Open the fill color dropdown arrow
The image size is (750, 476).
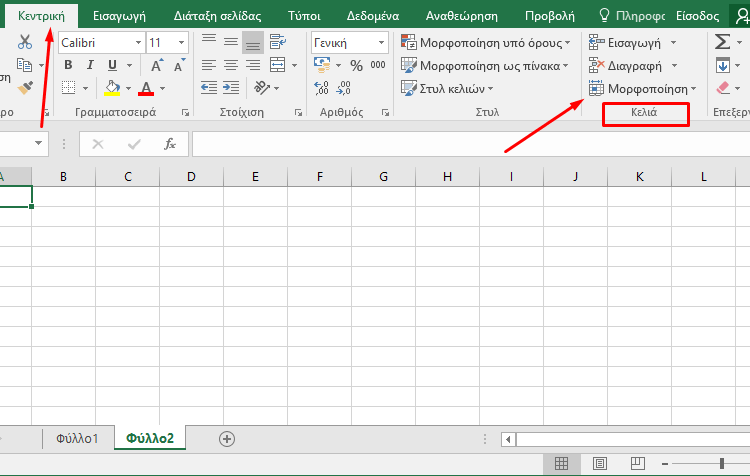pyautogui.click(x=128, y=88)
